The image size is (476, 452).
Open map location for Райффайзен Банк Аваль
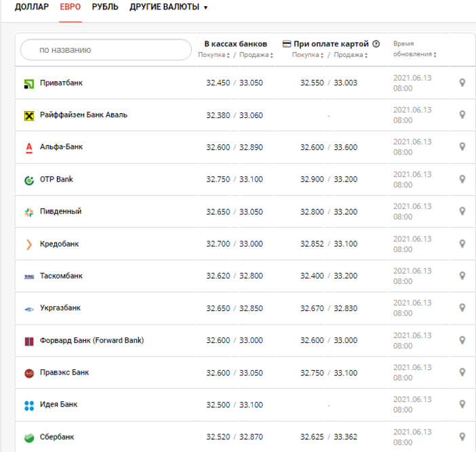coord(462,115)
